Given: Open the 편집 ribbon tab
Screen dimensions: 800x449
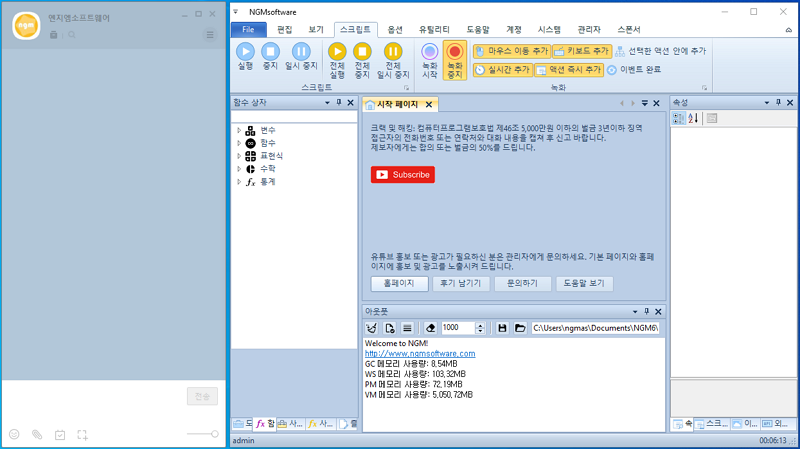Looking at the screenshot, I should (285, 30).
